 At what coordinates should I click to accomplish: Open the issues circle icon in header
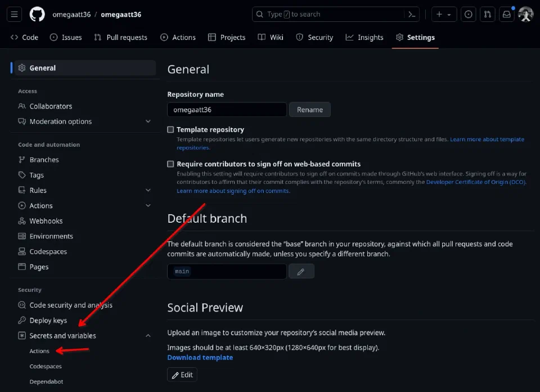469,15
